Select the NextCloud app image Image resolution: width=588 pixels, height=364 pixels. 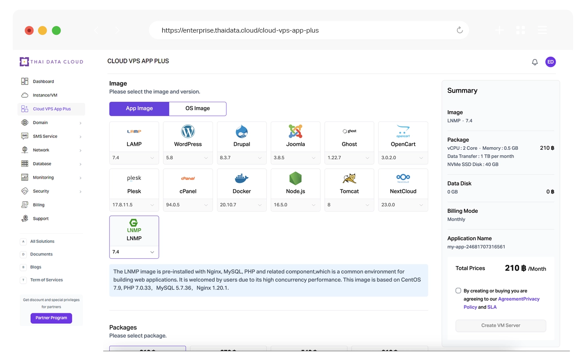point(403,184)
